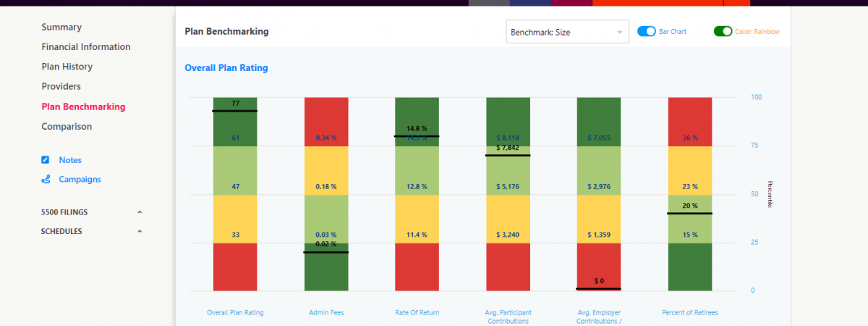The width and height of the screenshot is (868, 326).
Task: Open the Benchmark: Size dropdown
Action: pos(567,32)
